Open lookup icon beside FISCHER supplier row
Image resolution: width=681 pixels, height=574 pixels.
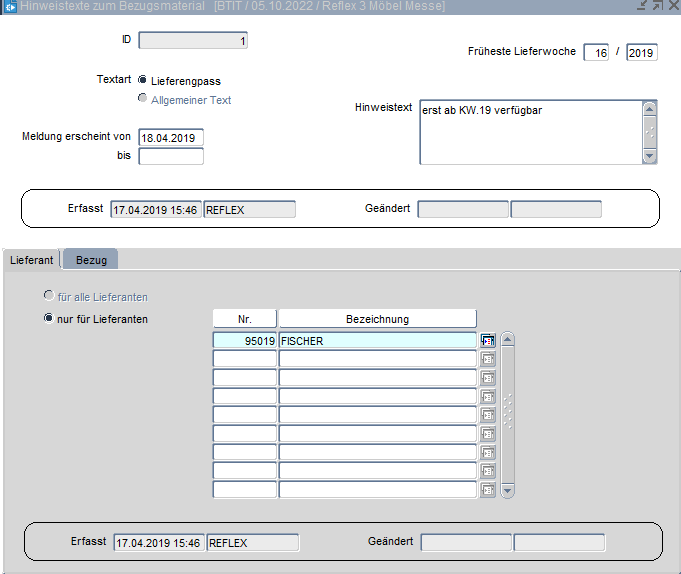tap(488, 340)
